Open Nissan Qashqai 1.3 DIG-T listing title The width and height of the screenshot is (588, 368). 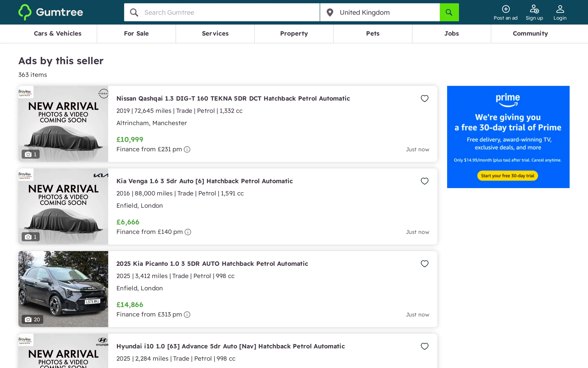pyautogui.click(x=233, y=99)
